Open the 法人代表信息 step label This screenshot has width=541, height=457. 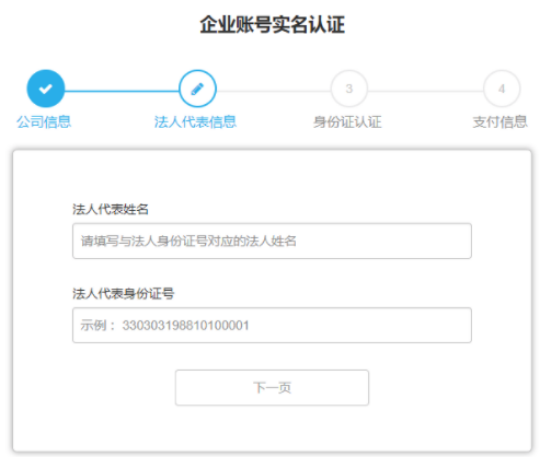pyautogui.click(x=195, y=122)
